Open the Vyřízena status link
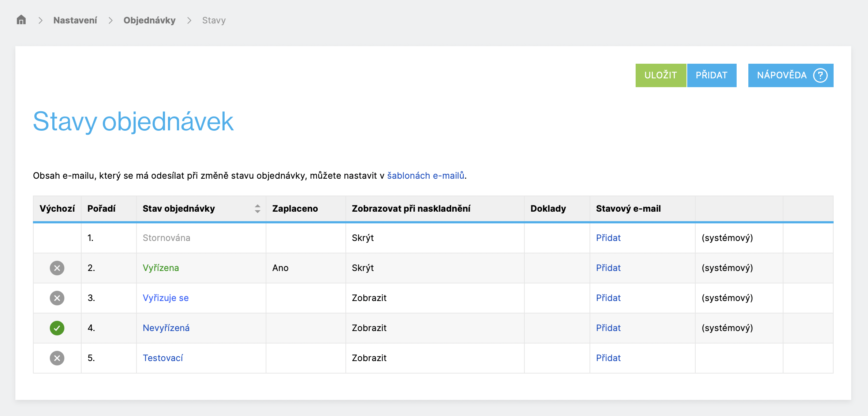Viewport: 868px width, 416px height. coord(161,268)
